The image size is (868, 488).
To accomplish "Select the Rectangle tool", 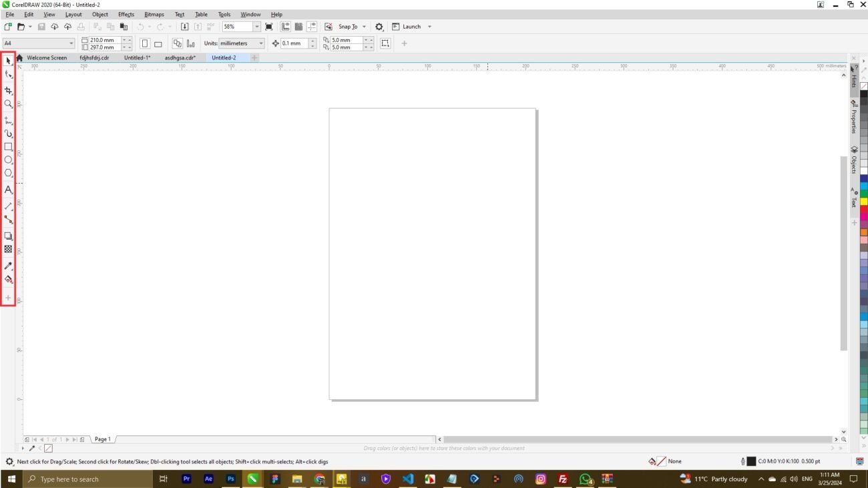I will 8,147.
